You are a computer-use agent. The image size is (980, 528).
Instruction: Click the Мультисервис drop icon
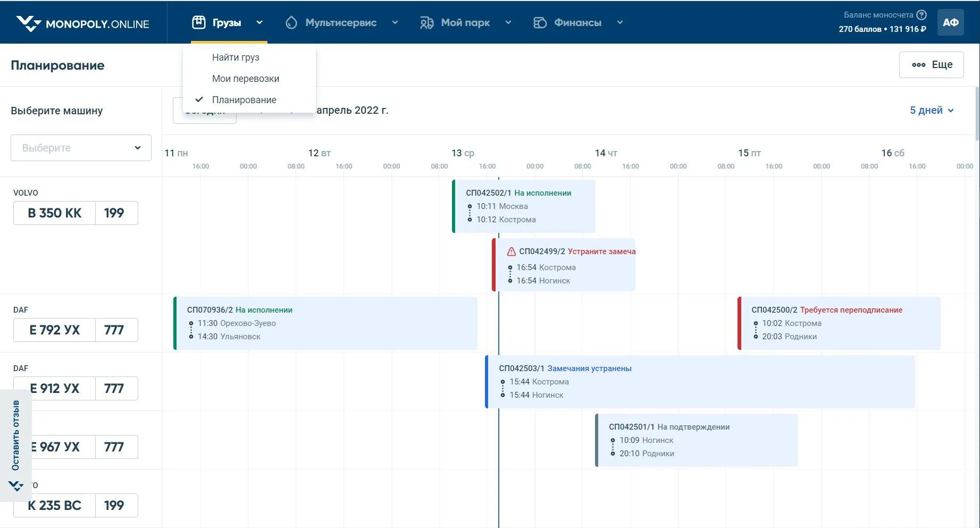[291, 22]
